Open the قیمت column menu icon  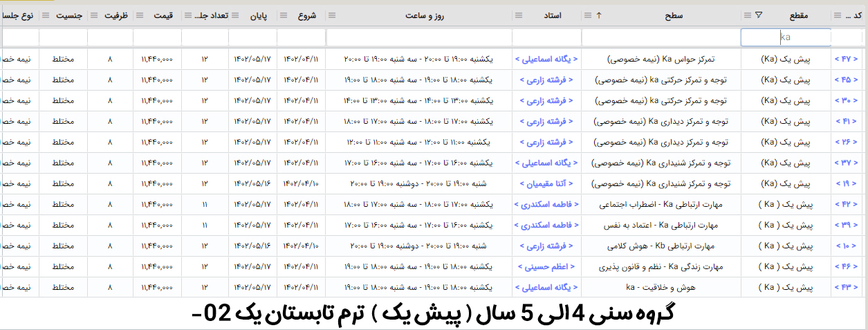point(139,15)
